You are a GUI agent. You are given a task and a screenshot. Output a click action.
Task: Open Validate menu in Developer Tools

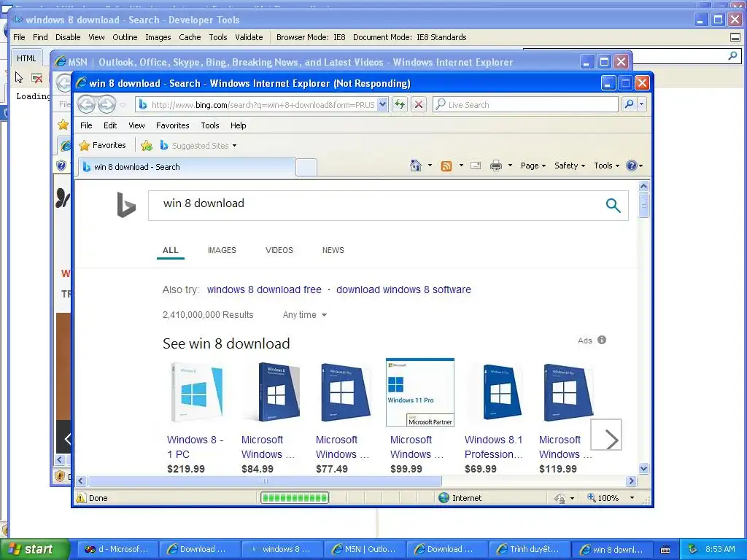[249, 37]
